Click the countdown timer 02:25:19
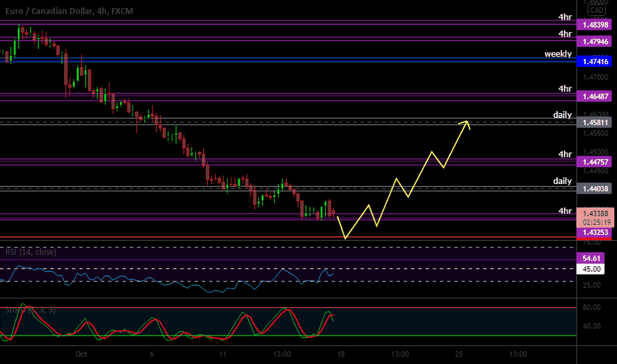Screen dimensions: 617x364 tap(596, 222)
